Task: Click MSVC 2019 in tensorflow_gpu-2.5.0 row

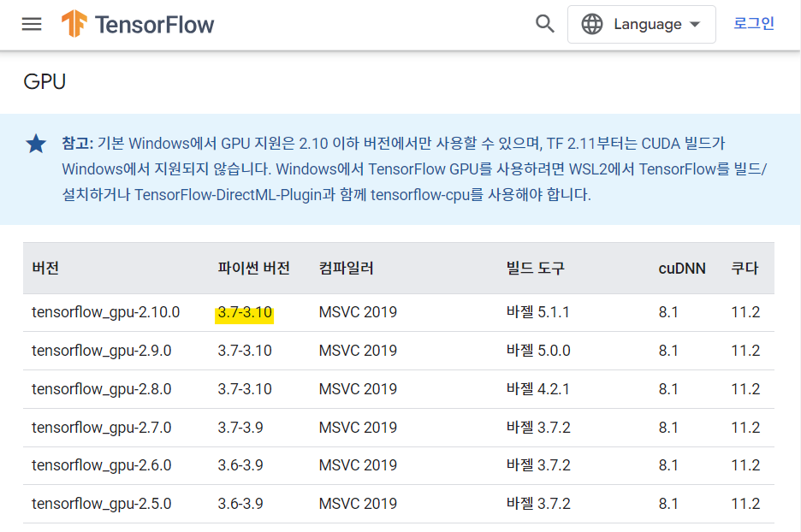Action: 358,504
